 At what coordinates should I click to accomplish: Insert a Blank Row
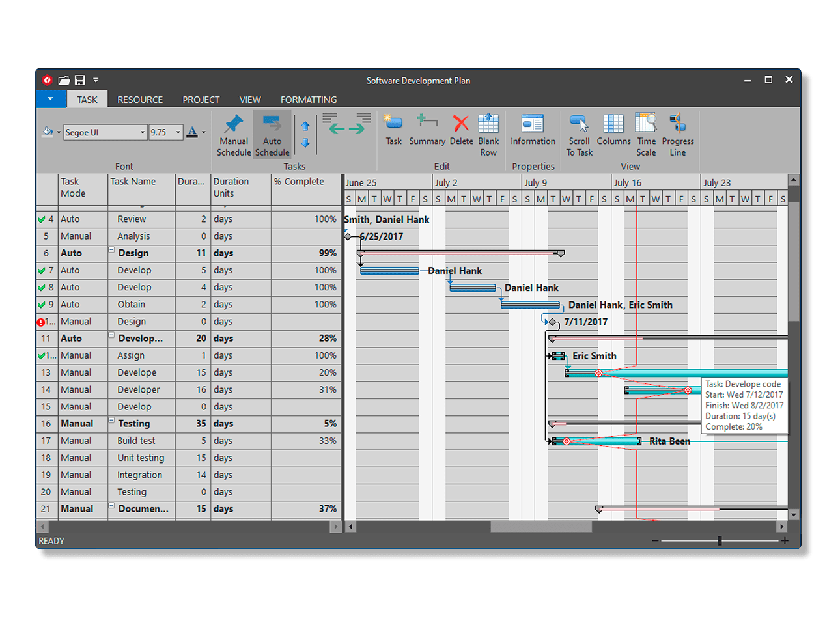pyautogui.click(x=488, y=133)
